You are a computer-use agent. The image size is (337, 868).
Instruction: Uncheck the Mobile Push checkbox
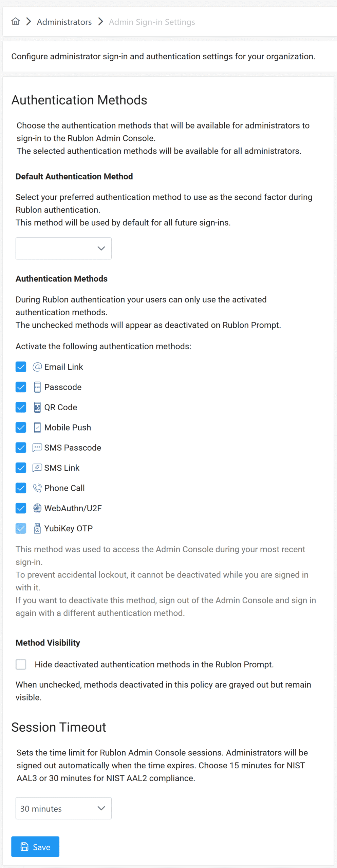21,428
